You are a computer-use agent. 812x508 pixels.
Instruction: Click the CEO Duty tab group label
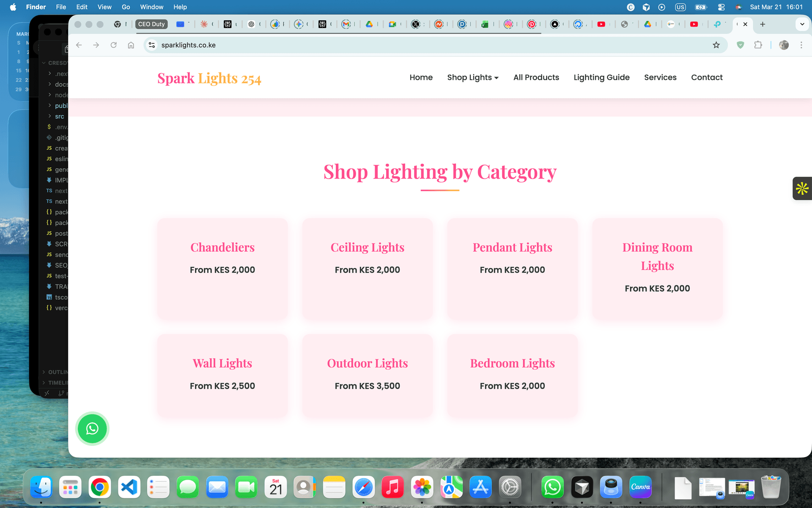point(151,24)
